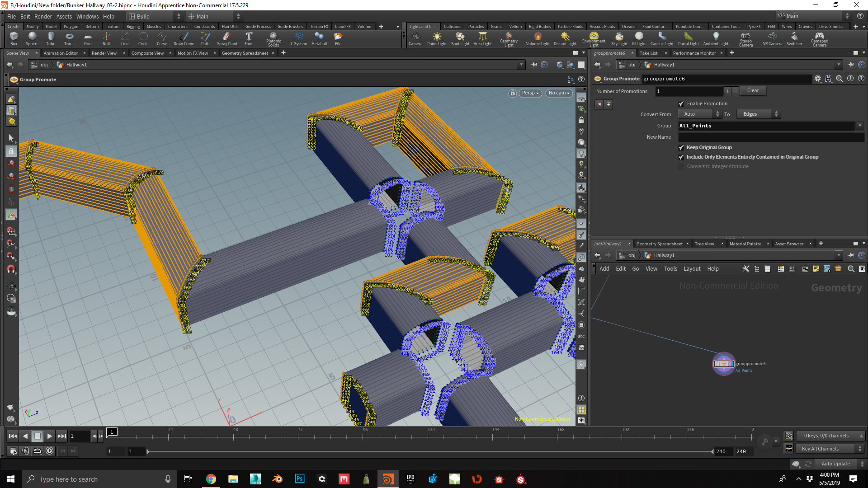Add a Camera from the lights shelf

coord(415,38)
